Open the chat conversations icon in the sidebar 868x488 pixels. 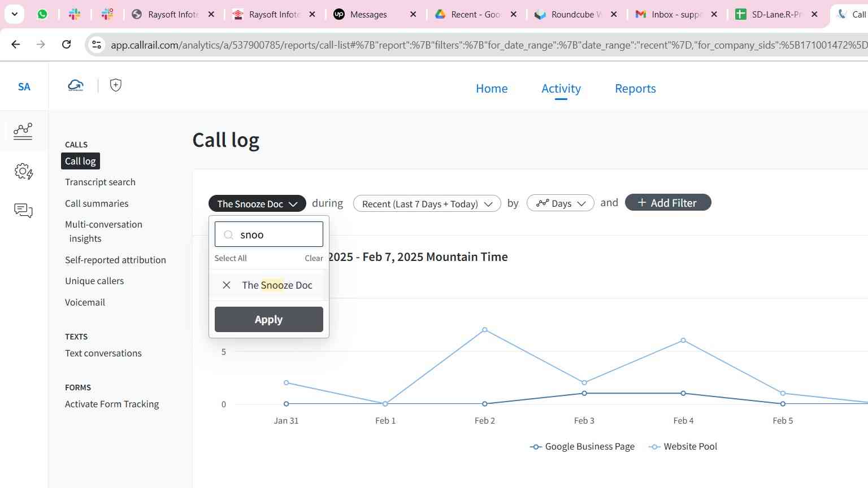[x=23, y=211]
